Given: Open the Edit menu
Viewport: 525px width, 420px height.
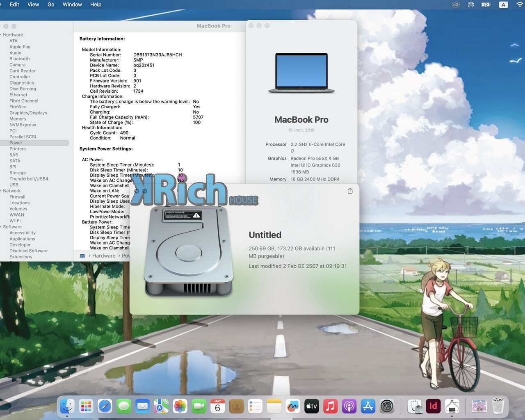Looking at the screenshot, I should click(14, 5).
